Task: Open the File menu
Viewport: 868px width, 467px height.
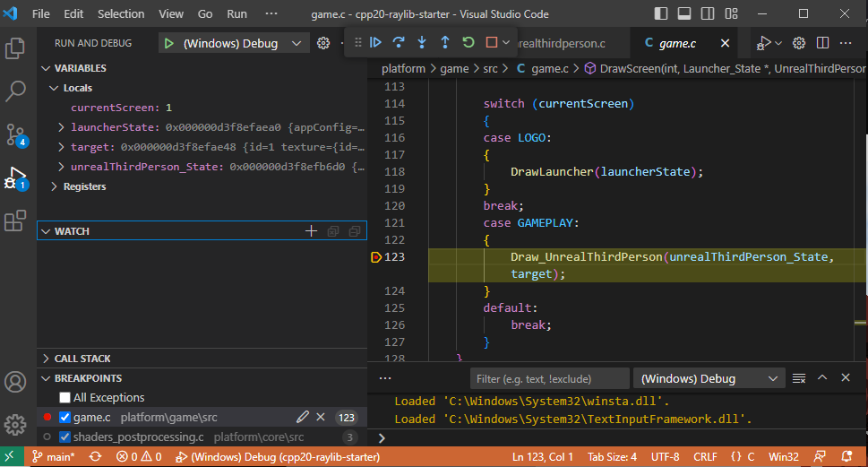Action: [40, 13]
